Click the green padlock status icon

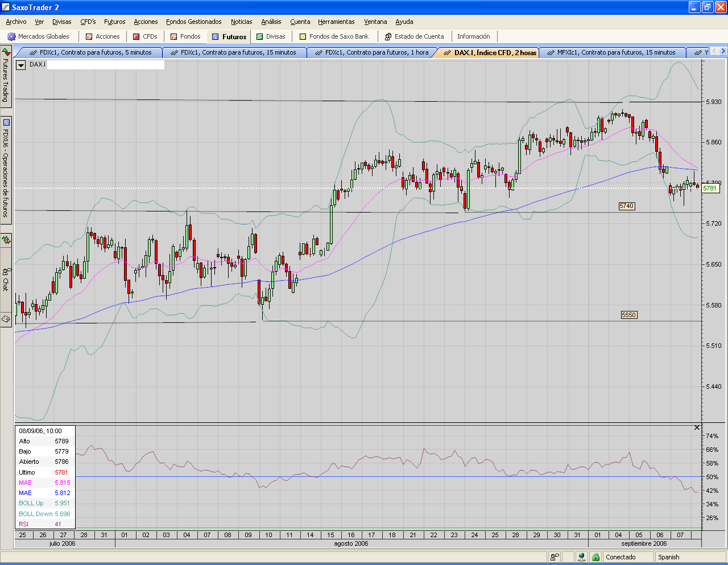(595, 557)
